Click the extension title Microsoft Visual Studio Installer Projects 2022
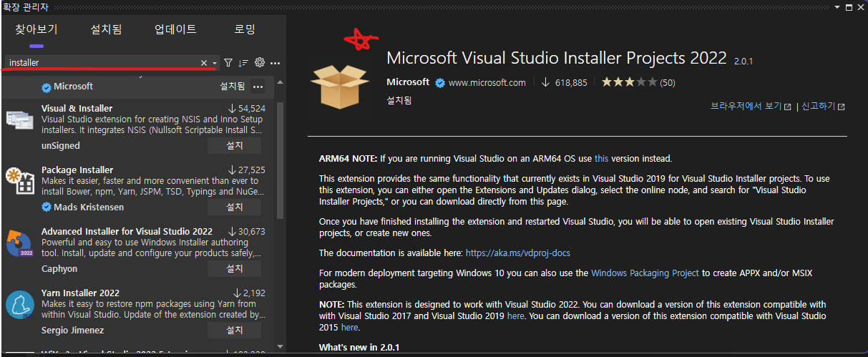This screenshot has height=357, width=868. [x=556, y=58]
